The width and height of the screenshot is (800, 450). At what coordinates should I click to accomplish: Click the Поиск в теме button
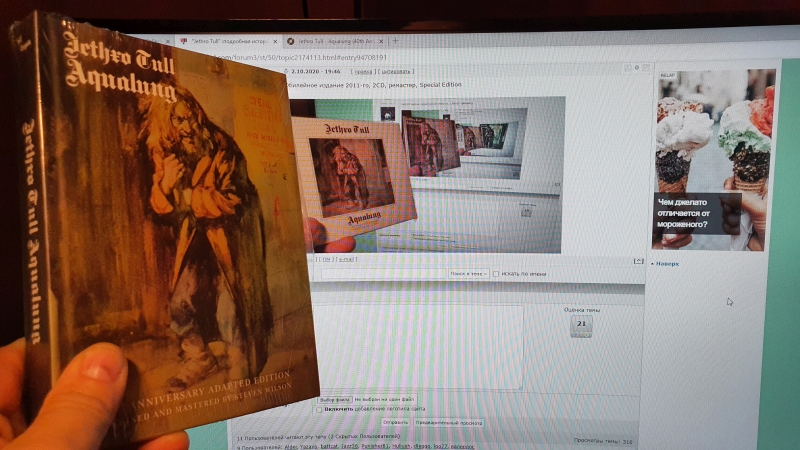click(x=468, y=273)
